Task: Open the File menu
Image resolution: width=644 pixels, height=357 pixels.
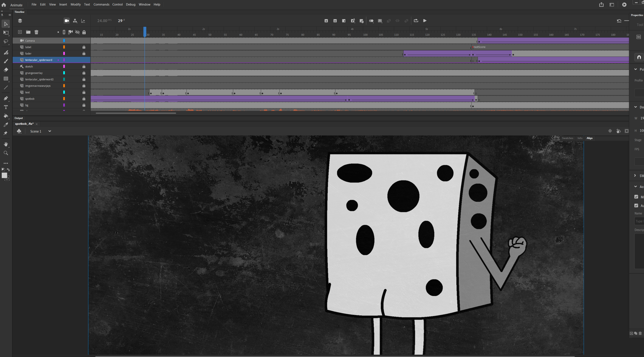Action: [34, 4]
